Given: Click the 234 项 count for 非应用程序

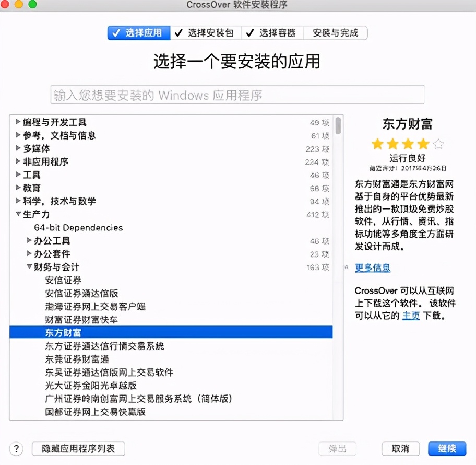Looking at the screenshot, I should (x=317, y=162).
